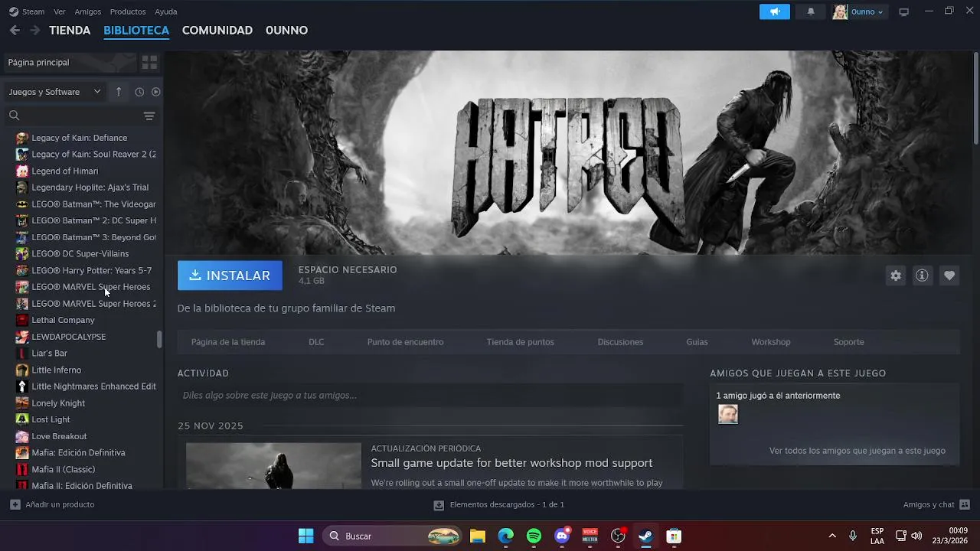Viewport: 980px width, 551px height.
Task: Click the Windows taskbar search box
Action: coord(392,536)
